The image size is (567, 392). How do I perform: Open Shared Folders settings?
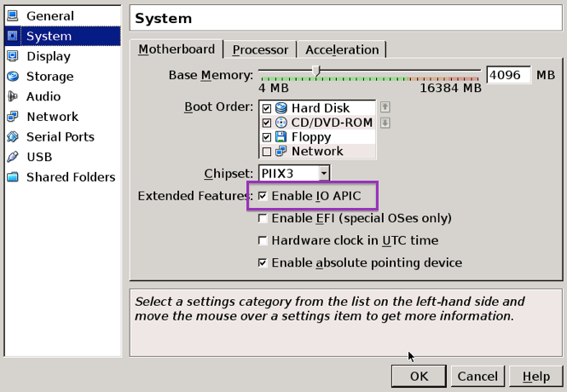[x=70, y=177]
